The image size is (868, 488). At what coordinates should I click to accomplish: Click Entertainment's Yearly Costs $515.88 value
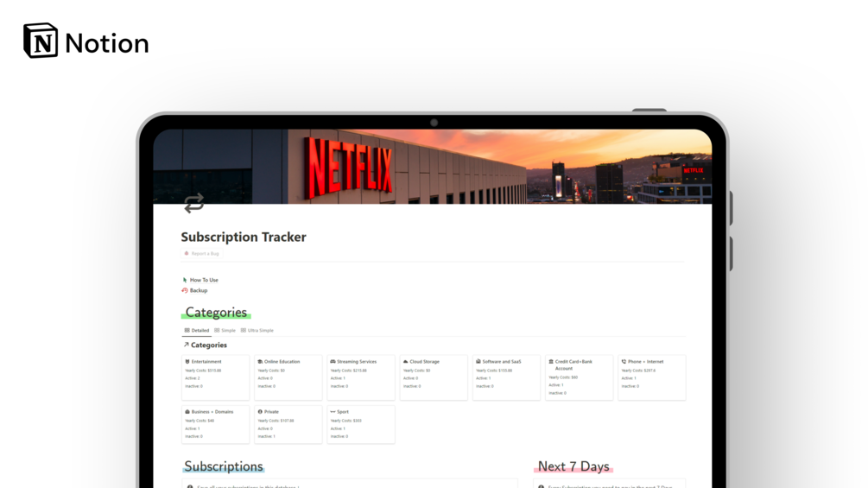click(x=203, y=371)
